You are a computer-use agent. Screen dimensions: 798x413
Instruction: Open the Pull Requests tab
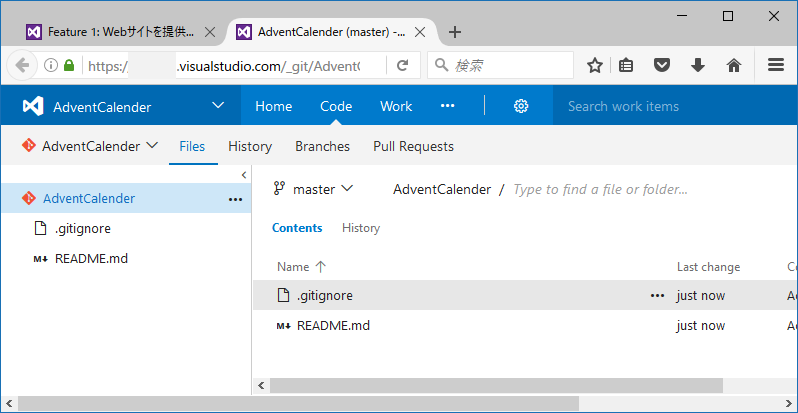coord(413,146)
